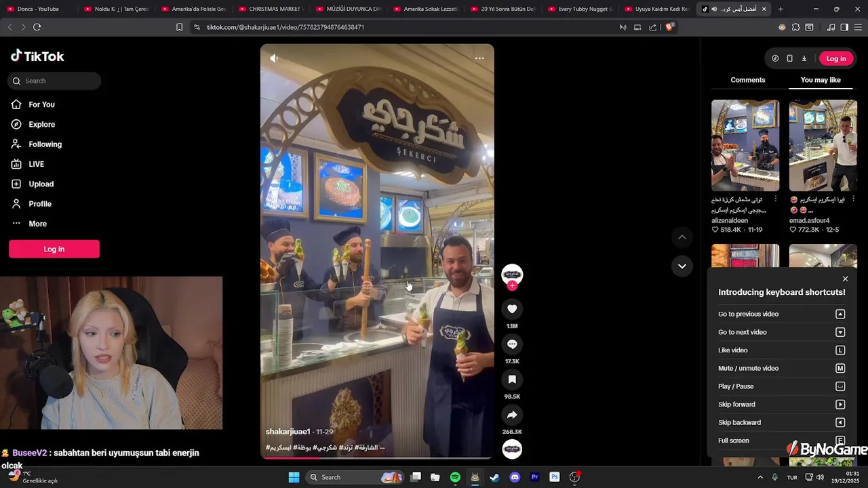Click the top-right Log in button
868x488 pixels.
(x=836, y=58)
